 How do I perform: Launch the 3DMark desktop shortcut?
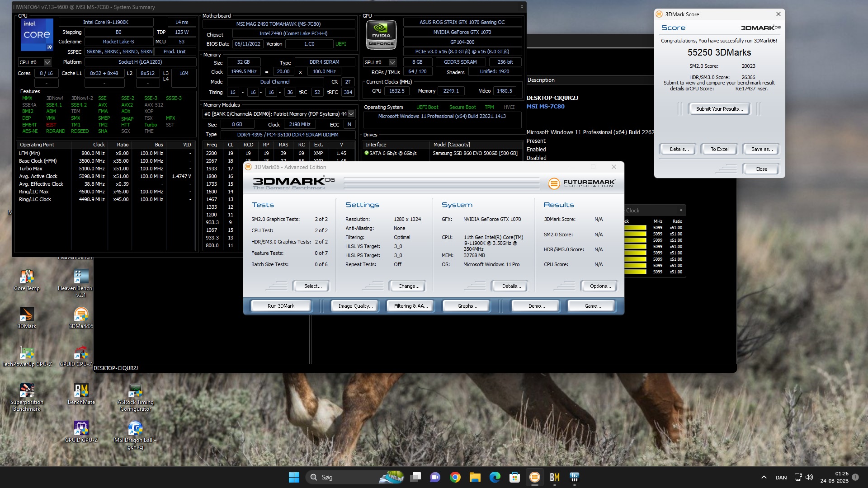(27, 318)
